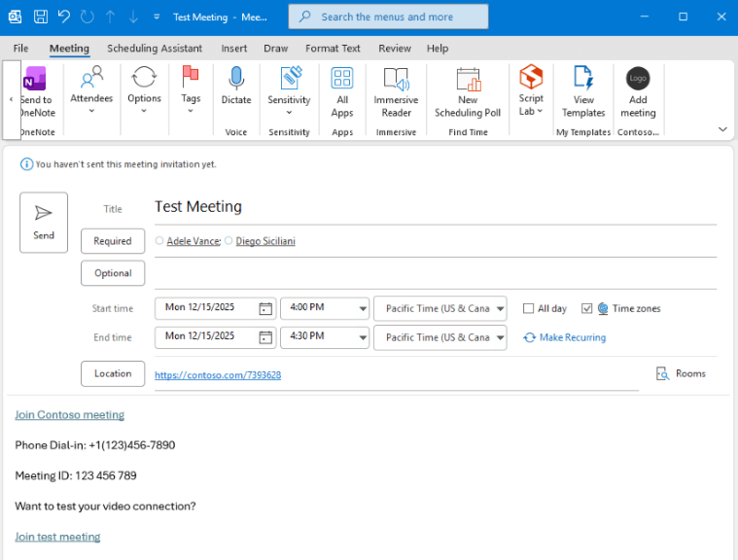This screenshot has width=738, height=560.
Task: Launch Immersive Reader
Action: click(x=396, y=92)
